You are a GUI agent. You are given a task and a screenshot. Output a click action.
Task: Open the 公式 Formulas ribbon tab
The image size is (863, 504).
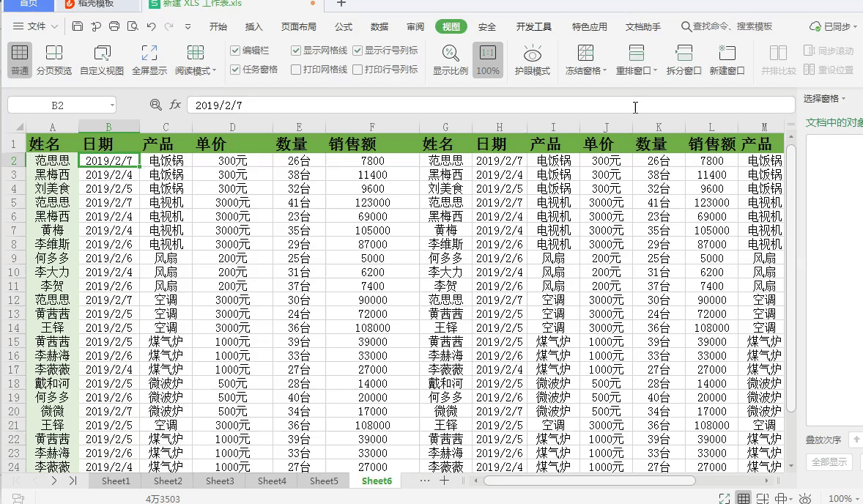tap(344, 26)
